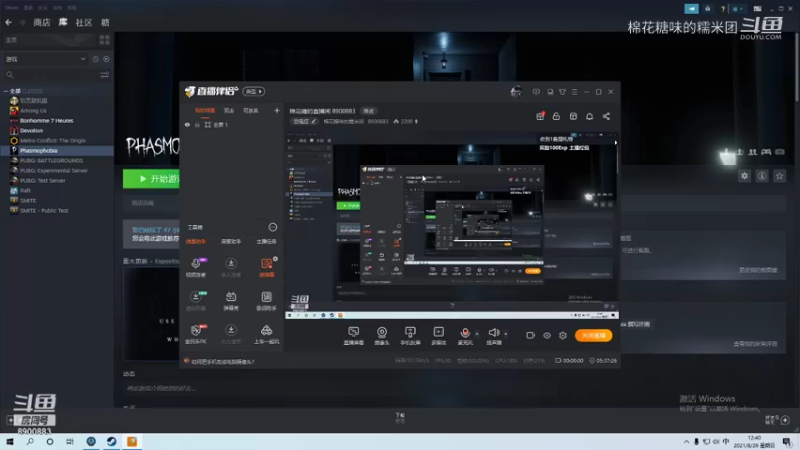Click the layout icon beside the unlock icon
Screen dimensions: 800x450
point(573,116)
